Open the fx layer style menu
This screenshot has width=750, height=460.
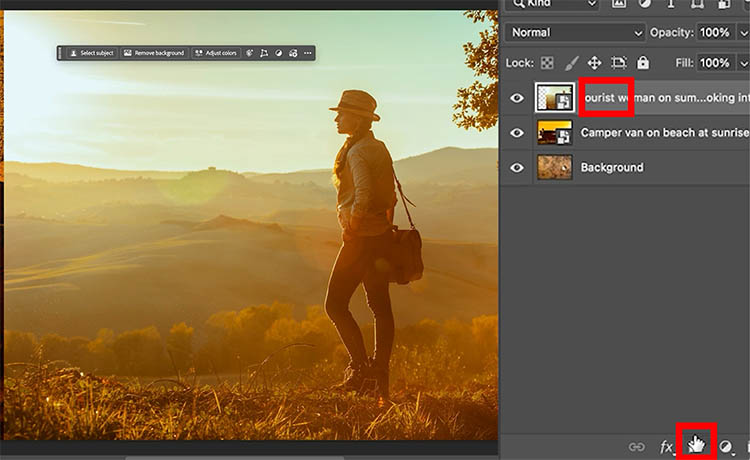click(x=666, y=446)
